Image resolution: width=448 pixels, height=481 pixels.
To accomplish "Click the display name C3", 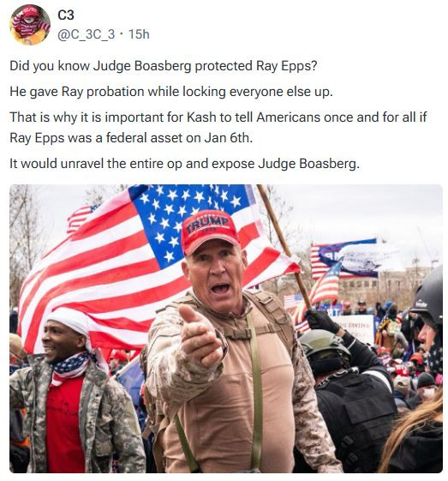I will coord(66,15).
